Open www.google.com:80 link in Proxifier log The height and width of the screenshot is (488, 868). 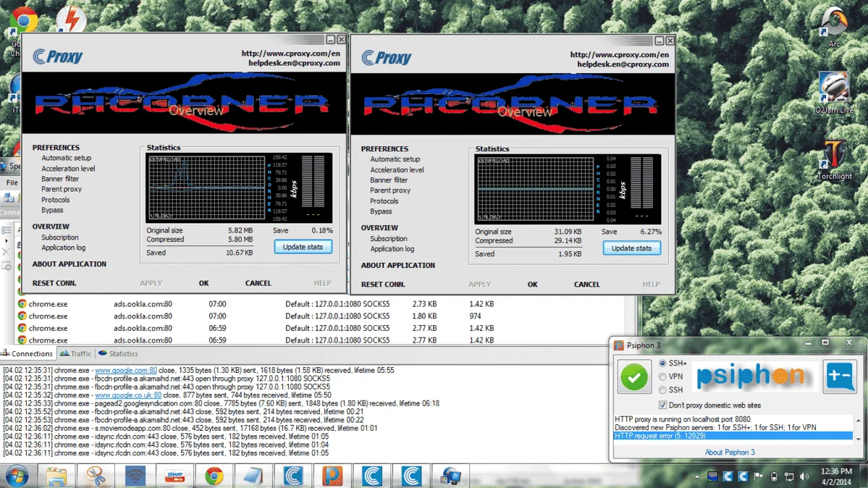click(126, 370)
